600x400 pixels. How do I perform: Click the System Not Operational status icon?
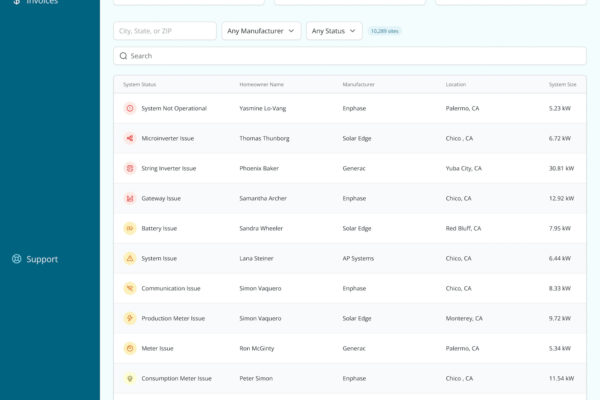[x=130, y=108]
